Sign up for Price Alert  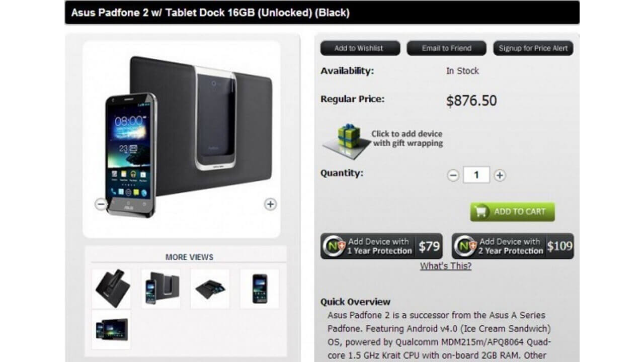[x=533, y=48]
